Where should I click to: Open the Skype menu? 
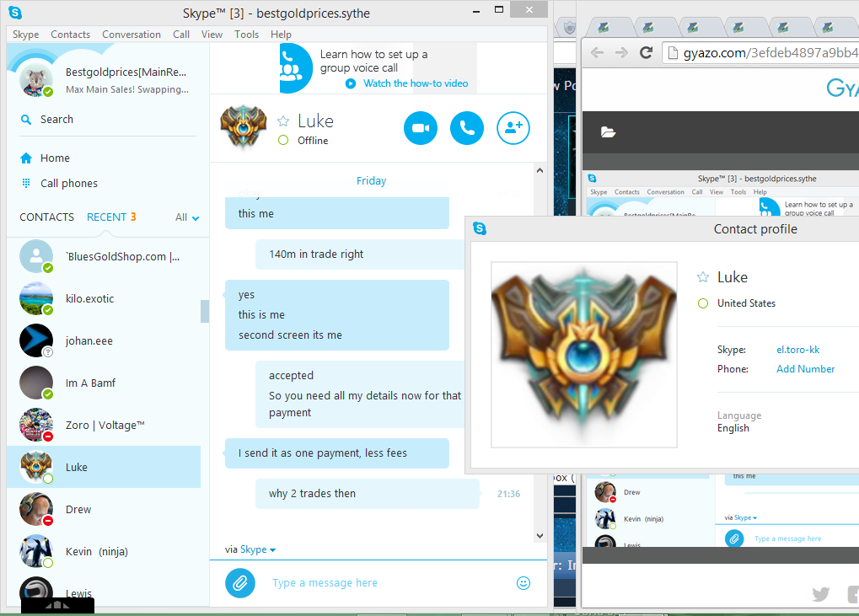pos(26,35)
